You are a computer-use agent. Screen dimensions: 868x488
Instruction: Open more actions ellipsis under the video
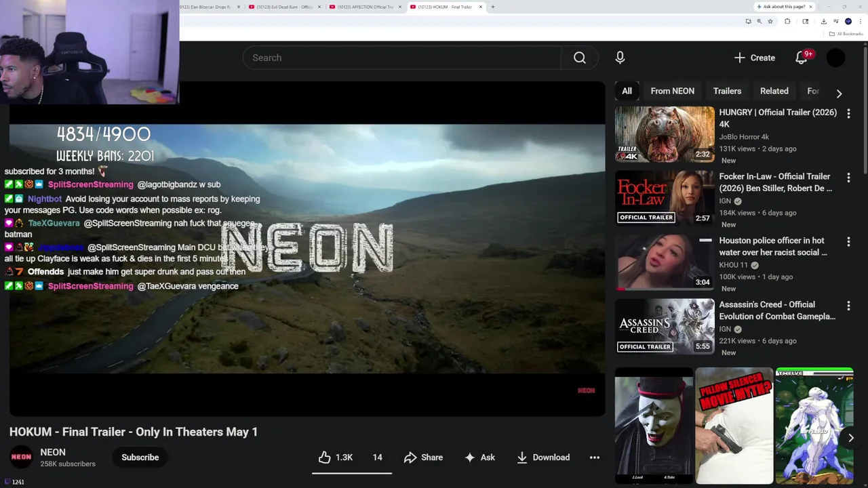(x=595, y=457)
